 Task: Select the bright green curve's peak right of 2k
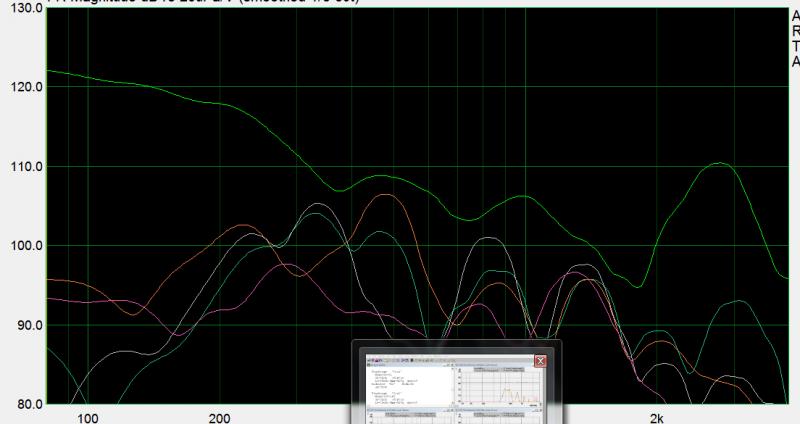pos(719,163)
